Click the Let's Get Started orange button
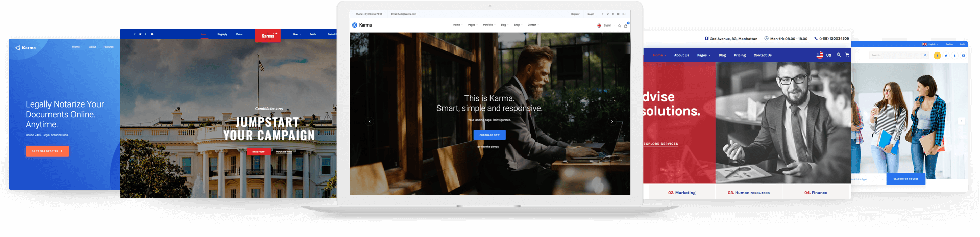The image size is (980, 237). coord(47,151)
